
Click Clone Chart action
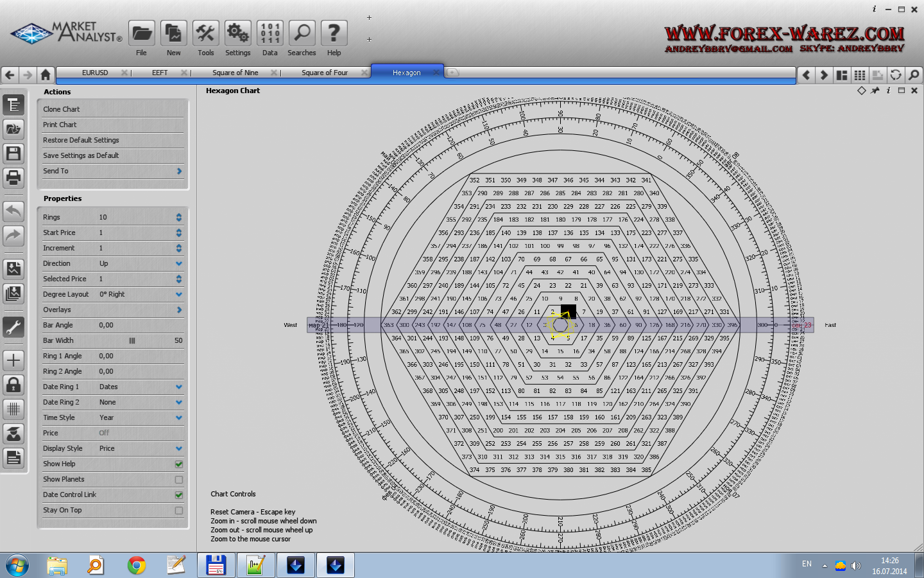coord(62,109)
